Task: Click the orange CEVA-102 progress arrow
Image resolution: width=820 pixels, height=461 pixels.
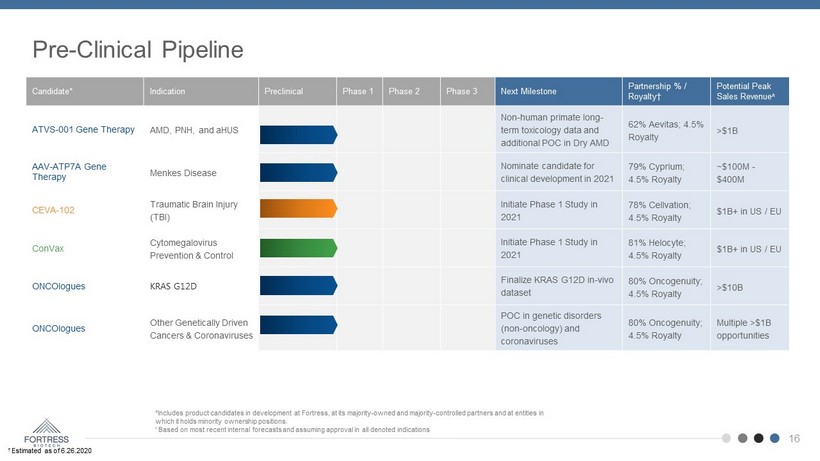Action: click(296, 210)
